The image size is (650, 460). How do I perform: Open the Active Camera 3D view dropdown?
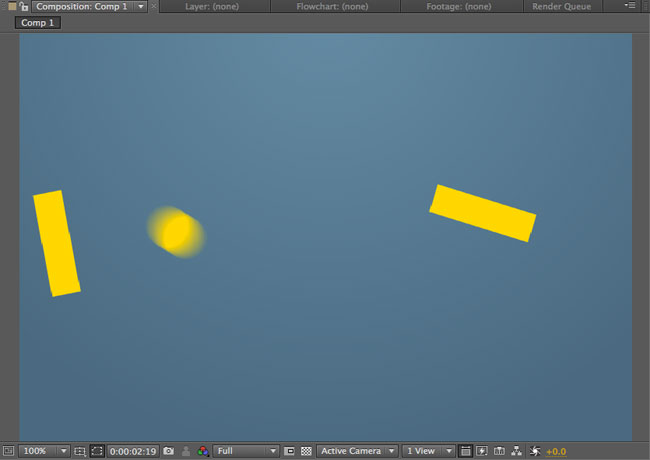357,451
